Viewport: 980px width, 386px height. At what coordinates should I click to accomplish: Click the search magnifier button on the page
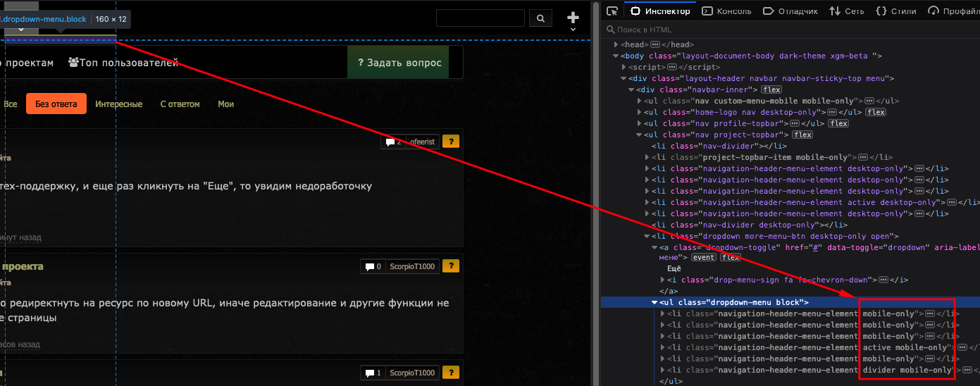[540, 18]
